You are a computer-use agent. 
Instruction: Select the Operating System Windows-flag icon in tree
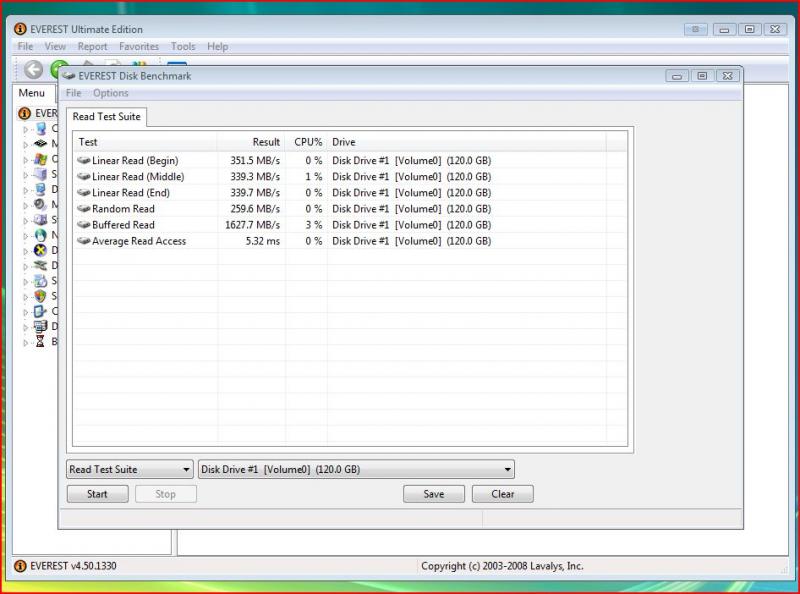(x=41, y=159)
